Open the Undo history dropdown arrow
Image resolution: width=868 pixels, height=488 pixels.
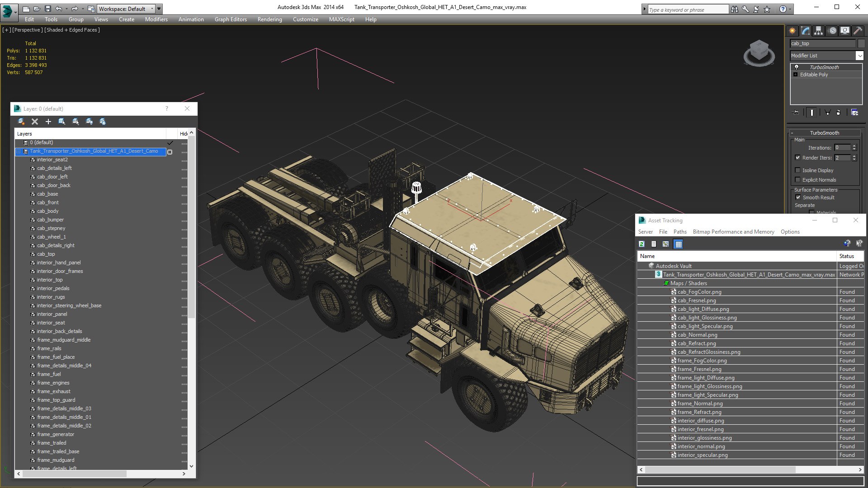pos(67,9)
